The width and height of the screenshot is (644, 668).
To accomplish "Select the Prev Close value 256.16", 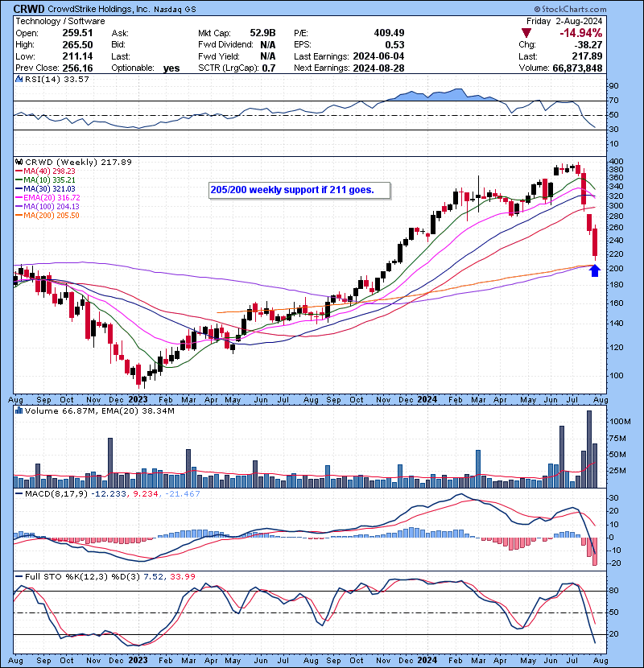I will coord(77,68).
